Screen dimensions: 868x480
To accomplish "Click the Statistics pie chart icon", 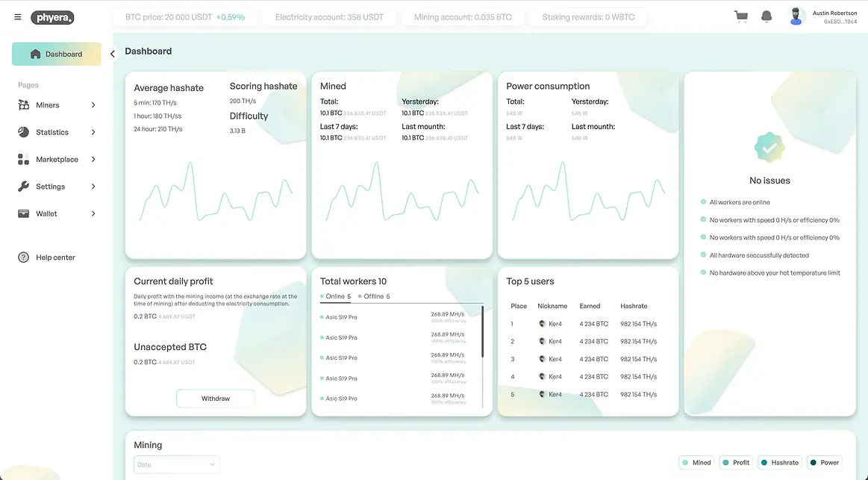I will (23, 132).
